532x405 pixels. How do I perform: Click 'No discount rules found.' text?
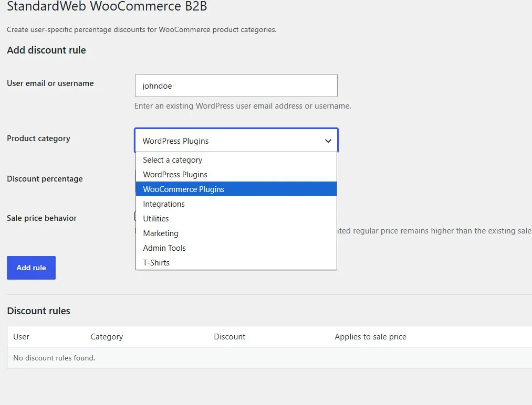coord(54,358)
